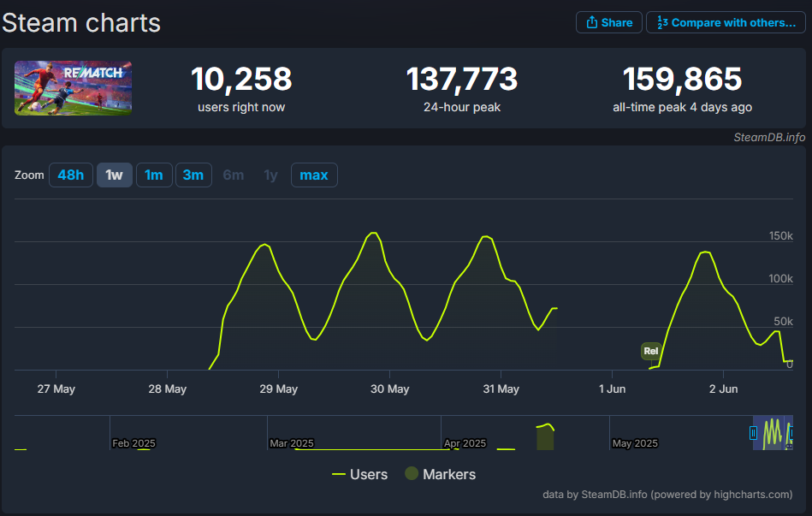This screenshot has height=516, width=812.
Task: Click the 31 May axis label
Action: coord(501,389)
